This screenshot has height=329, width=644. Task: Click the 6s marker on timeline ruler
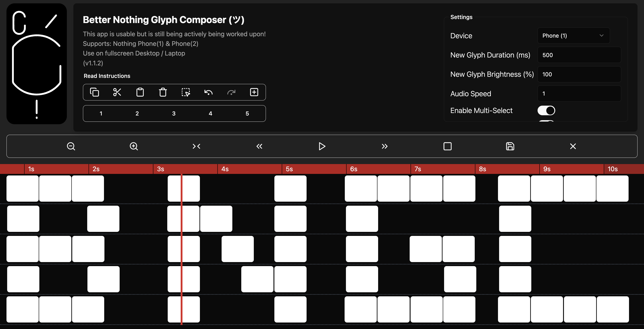coord(354,169)
